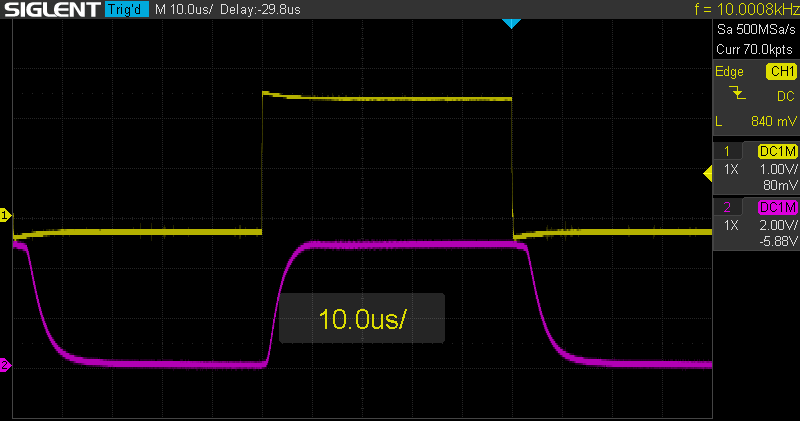The image size is (800, 421).
Task: Click the Curr 70.0kpts memory depth
Action: (x=754, y=49)
